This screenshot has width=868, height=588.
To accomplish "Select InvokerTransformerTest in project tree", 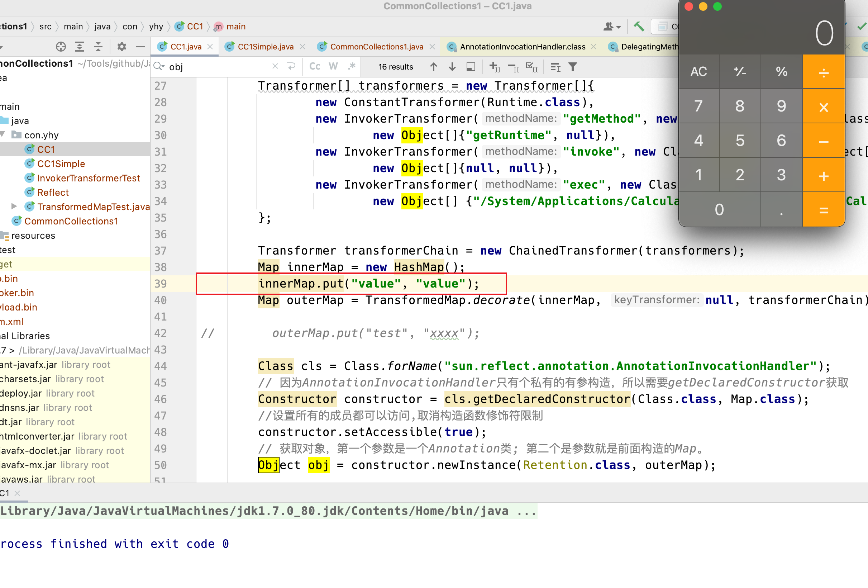I will coord(89,178).
